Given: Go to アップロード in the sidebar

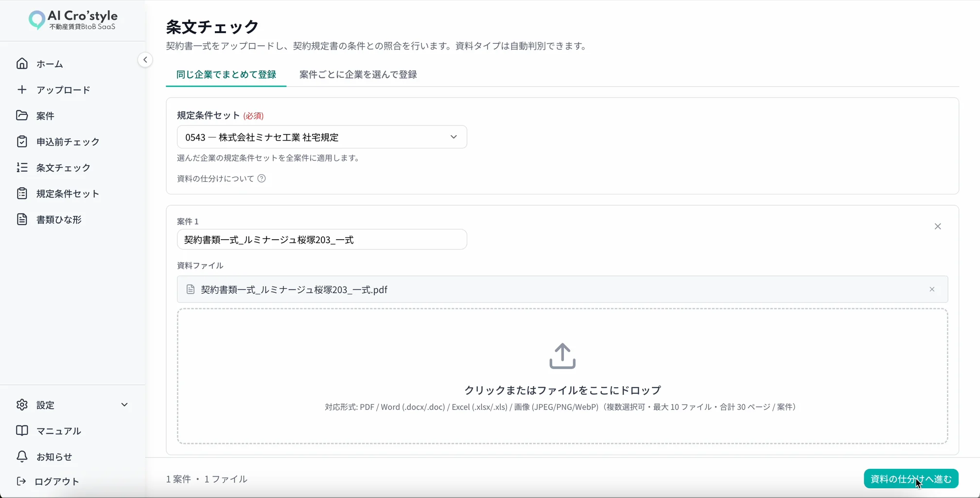Looking at the screenshot, I should (x=63, y=89).
